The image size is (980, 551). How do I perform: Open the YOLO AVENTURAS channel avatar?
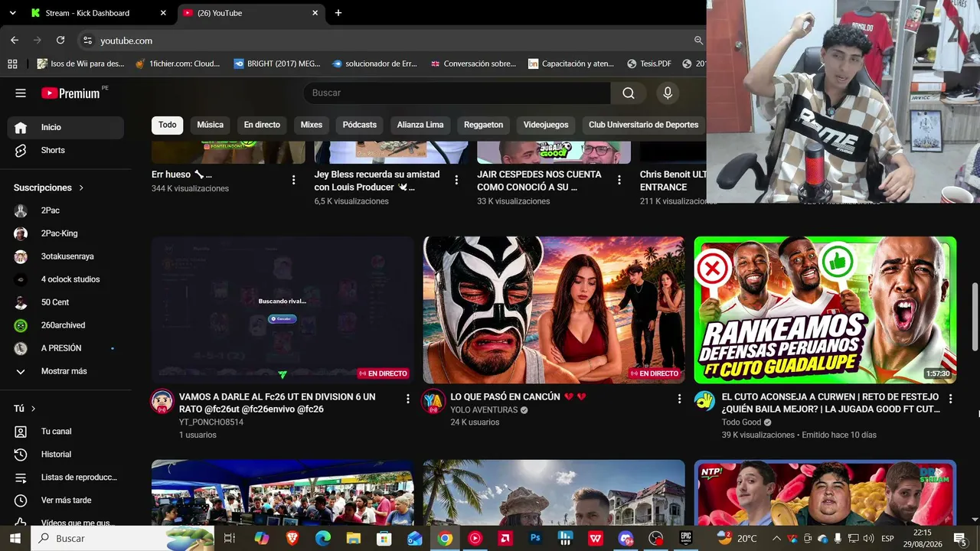click(x=433, y=401)
